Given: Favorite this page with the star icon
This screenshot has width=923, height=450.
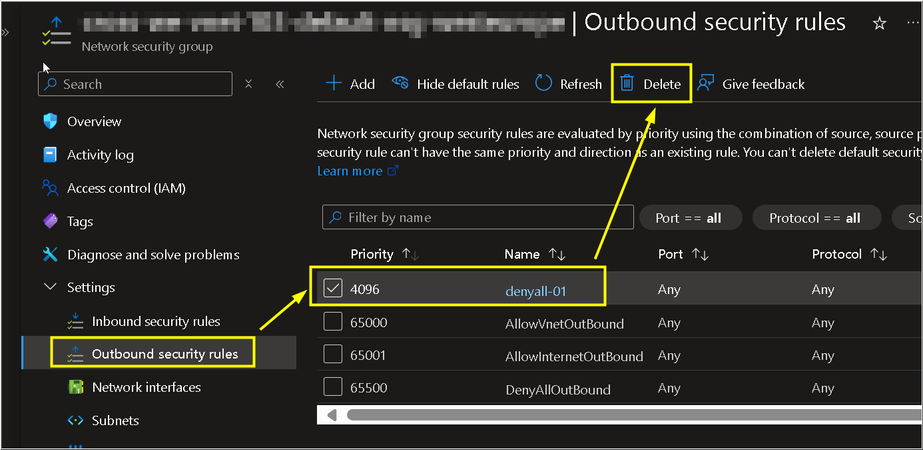Looking at the screenshot, I should coord(879,24).
